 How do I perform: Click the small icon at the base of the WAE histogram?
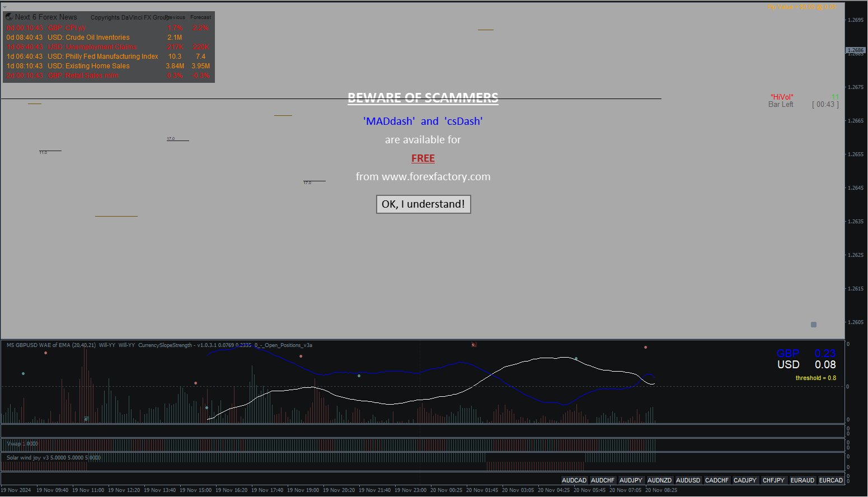pyautogui.click(x=86, y=419)
